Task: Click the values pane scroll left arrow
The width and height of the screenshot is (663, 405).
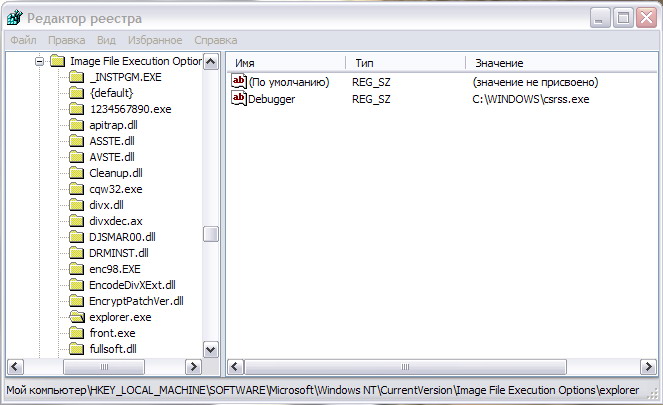Action: click(x=236, y=367)
